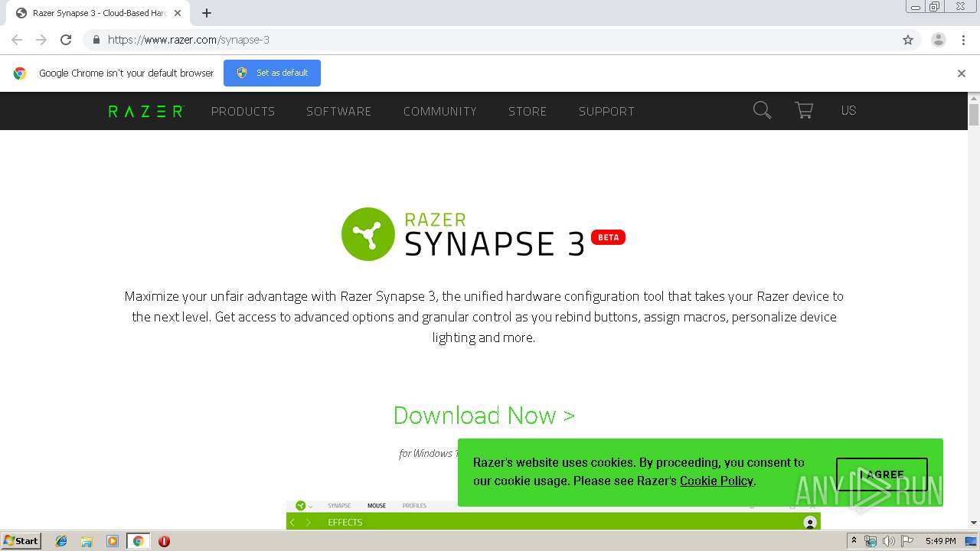Close the Razer Synapse 3 tab

pos(178,13)
